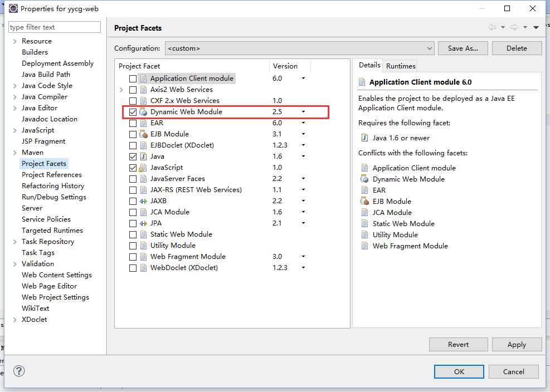This screenshot has height=392, width=550.
Task: Open the Java version dropdown arrow
Action: (x=303, y=156)
